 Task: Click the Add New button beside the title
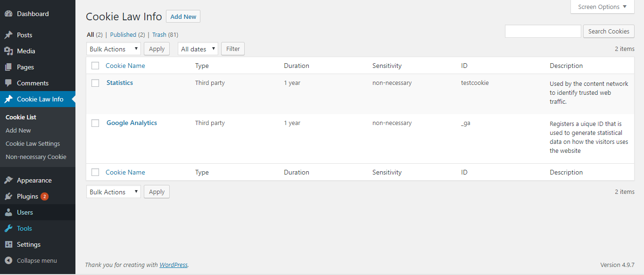(183, 17)
